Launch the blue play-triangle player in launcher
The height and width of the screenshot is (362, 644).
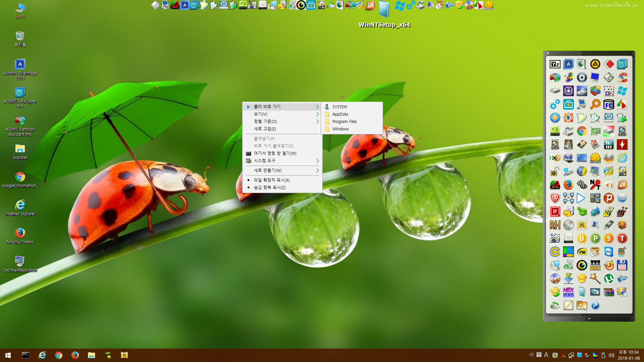pos(582,198)
